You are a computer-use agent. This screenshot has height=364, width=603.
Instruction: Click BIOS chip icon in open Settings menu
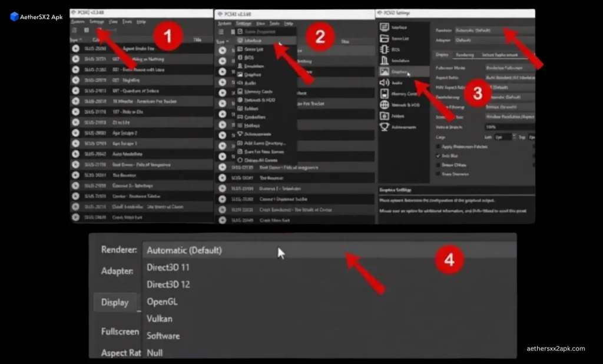[x=240, y=57]
